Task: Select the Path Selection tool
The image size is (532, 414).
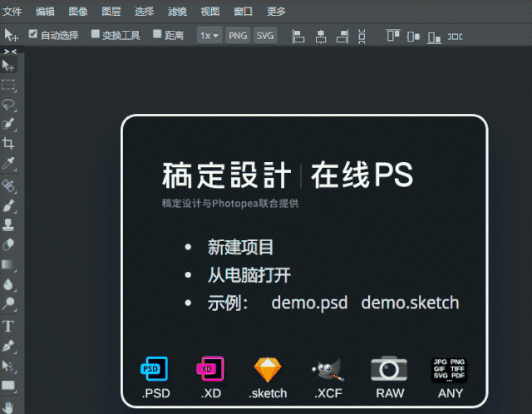Action: [x=8, y=367]
